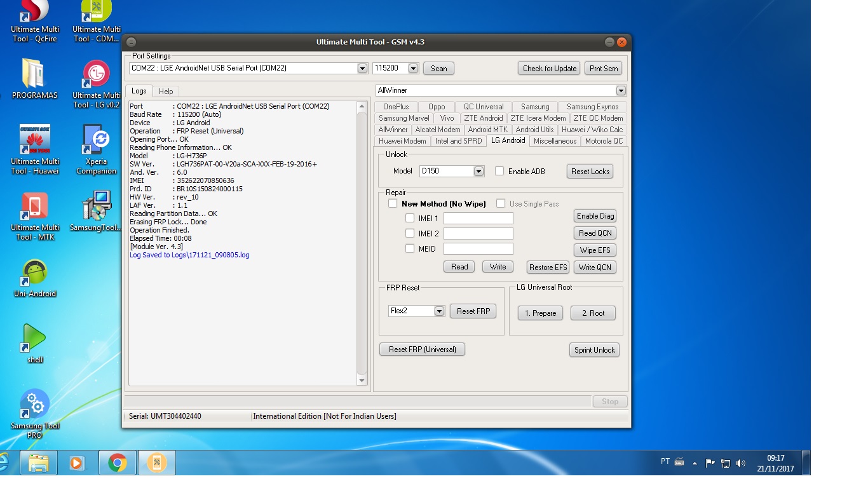Click Check for Update button
This screenshot has height=488, width=868.
tap(550, 68)
